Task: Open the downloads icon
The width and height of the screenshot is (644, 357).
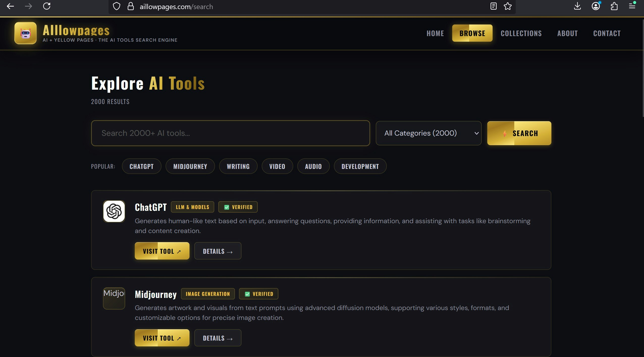Action: (577, 6)
